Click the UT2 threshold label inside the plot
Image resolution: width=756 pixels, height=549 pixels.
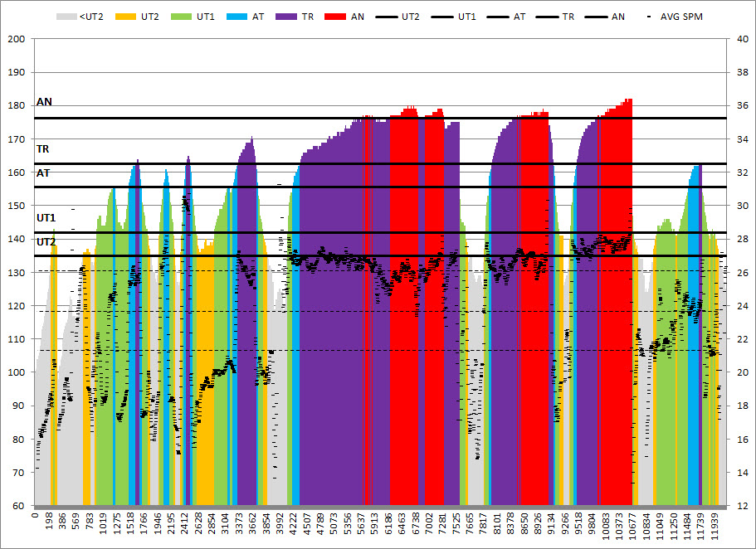(46, 241)
